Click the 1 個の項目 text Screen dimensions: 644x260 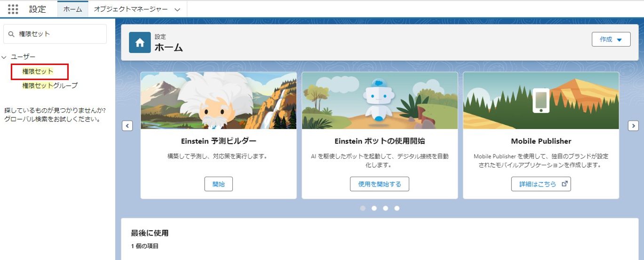pos(145,246)
